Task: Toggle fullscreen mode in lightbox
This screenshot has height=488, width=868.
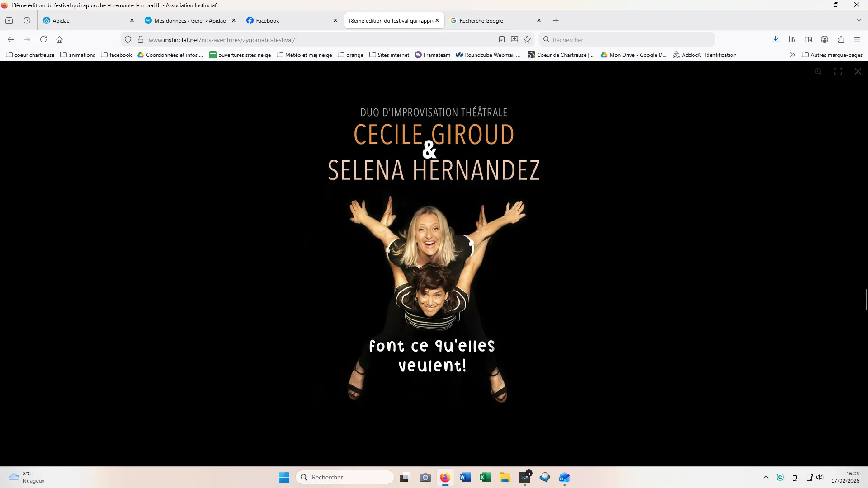Action: tap(838, 71)
